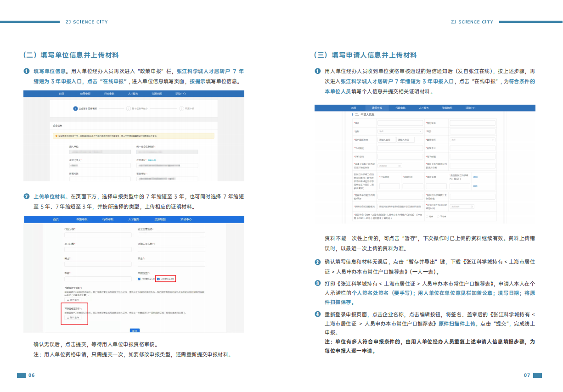Viewport: 563px width, 392px height.
Task: Select the 符合 radio button
Action: (x=427, y=216)
